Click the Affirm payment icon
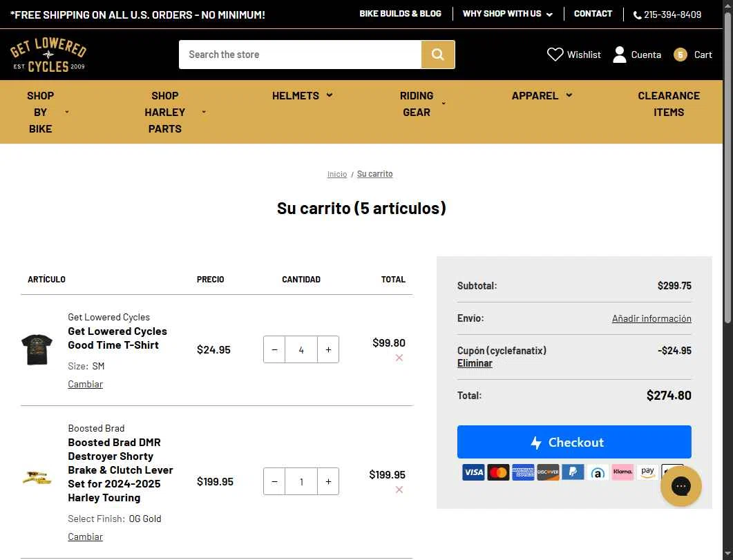The height and width of the screenshot is (560, 733). 598,472
